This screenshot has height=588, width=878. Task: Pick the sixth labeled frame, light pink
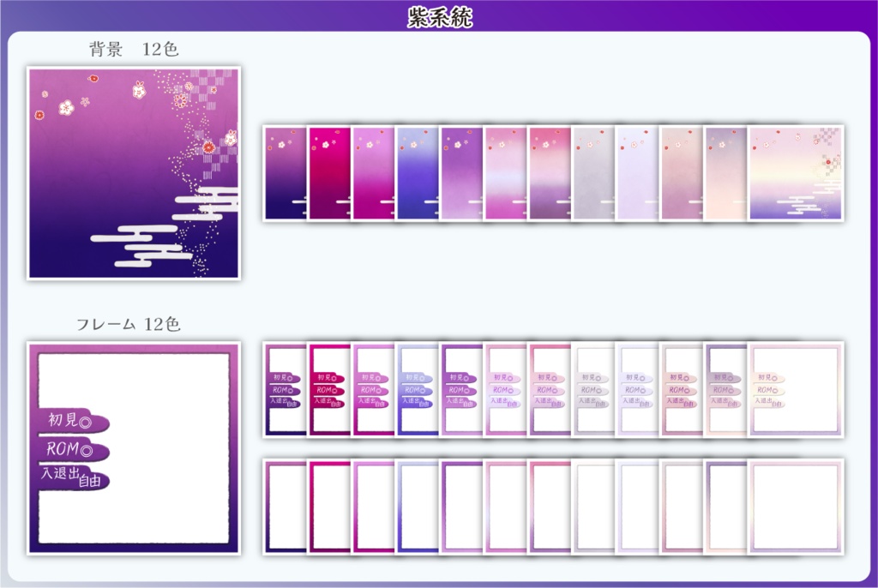pos(506,390)
